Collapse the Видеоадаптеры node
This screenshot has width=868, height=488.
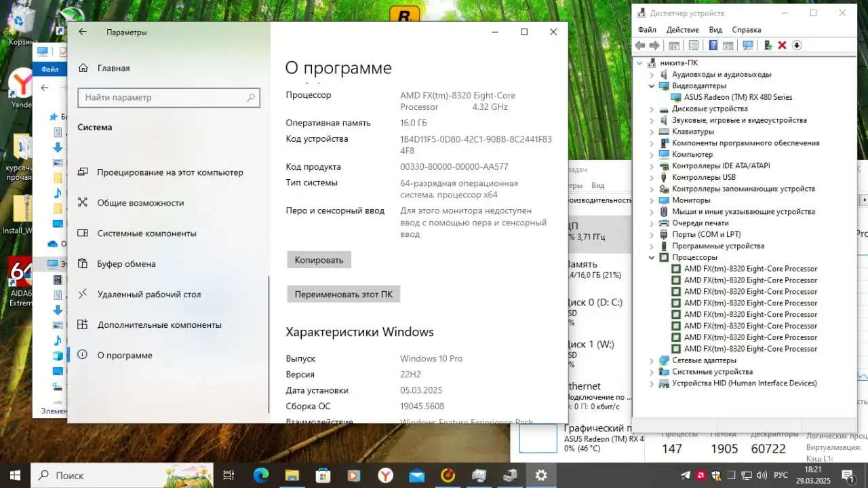click(652, 86)
